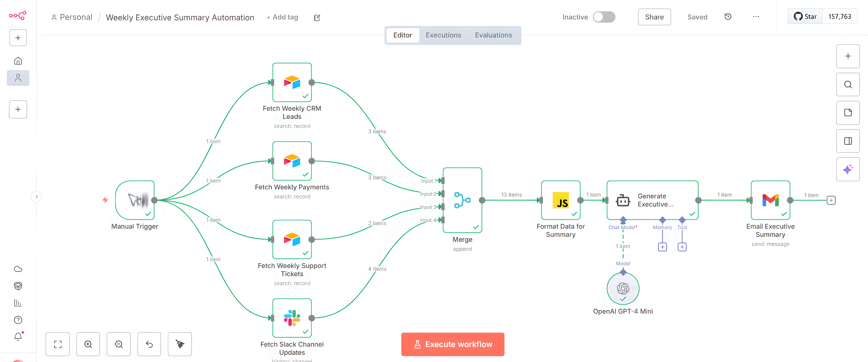The image size is (868, 362).
Task: Switch to the Evaluations tab
Action: click(493, 35)
